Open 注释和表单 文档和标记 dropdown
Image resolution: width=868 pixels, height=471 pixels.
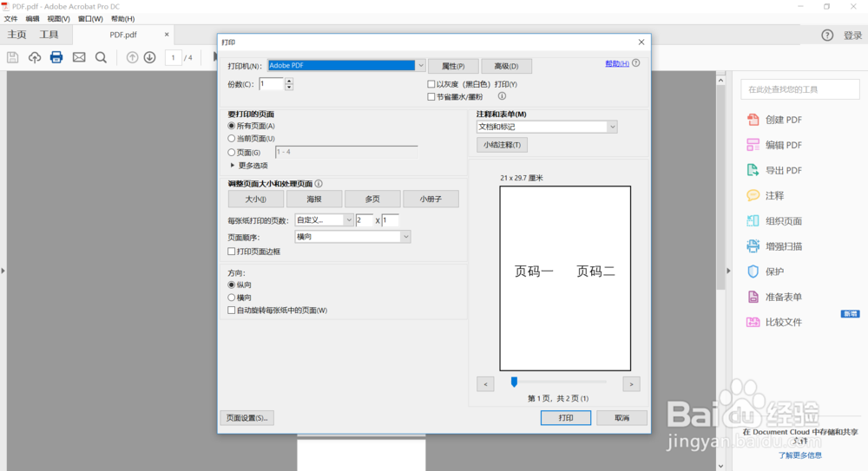coord(547,127)
